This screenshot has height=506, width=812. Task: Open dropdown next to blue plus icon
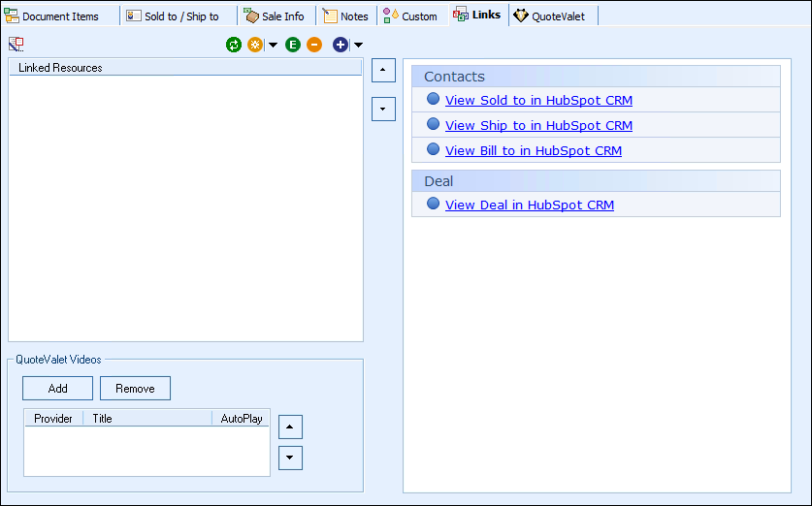click(x=358, y=45)
